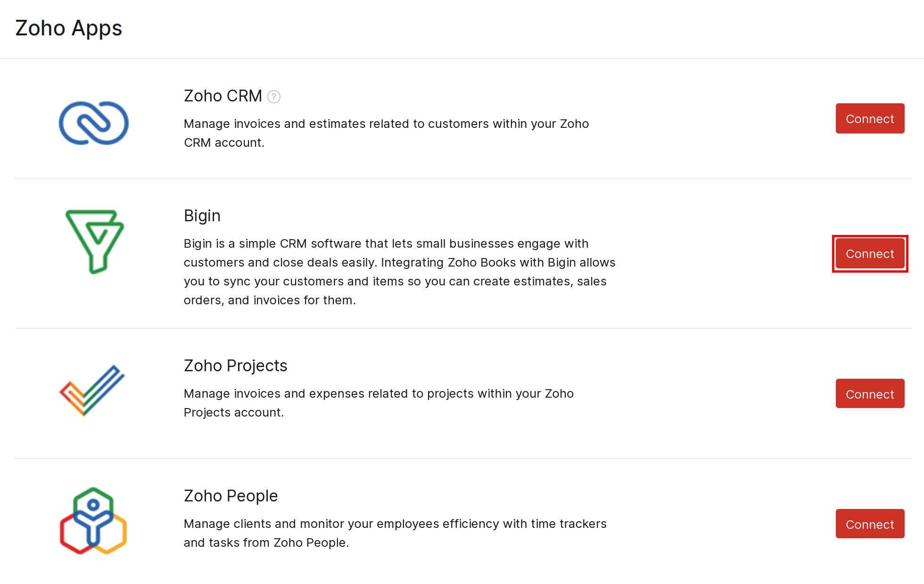
Task: Click the green Bigin funnel logo
Action: coord(94,241)
